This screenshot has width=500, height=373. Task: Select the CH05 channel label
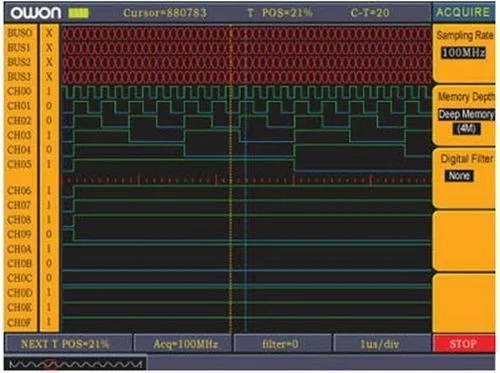point(19,164)
